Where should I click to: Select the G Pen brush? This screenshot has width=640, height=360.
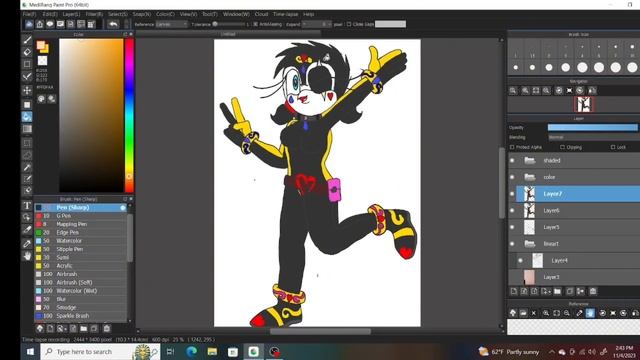click(x=81, y=216)
